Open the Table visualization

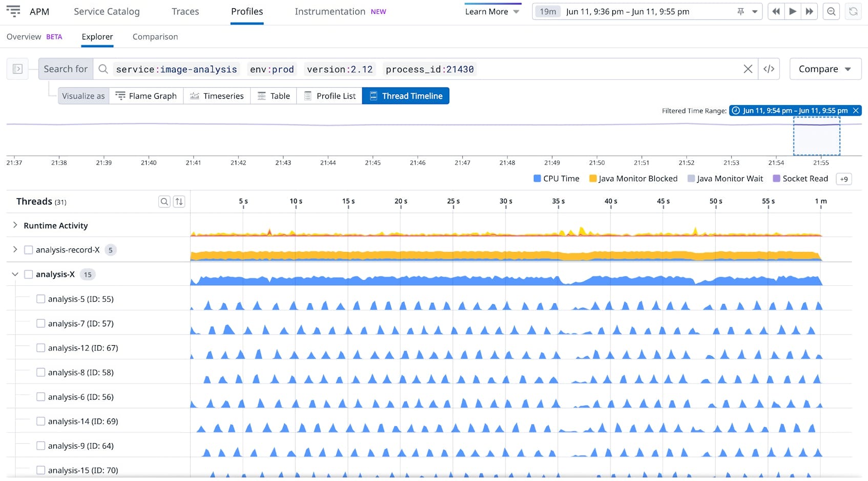[274, 96]
